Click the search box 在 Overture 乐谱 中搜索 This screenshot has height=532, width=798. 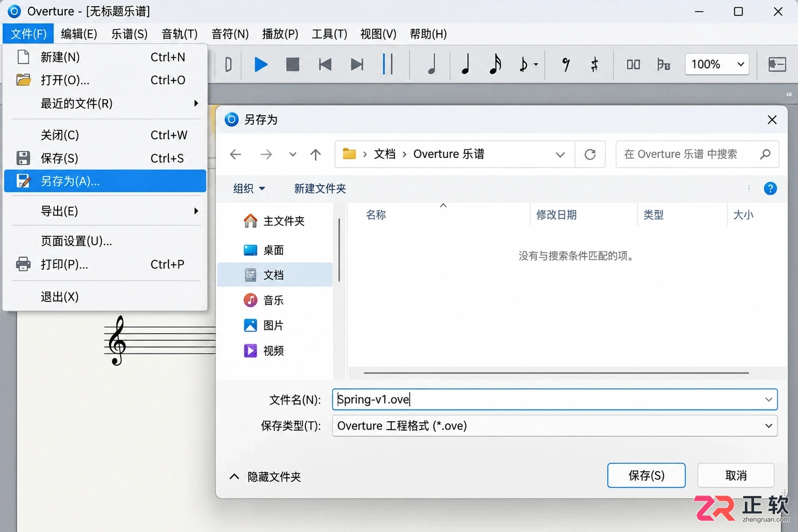[x=697, y=154]
